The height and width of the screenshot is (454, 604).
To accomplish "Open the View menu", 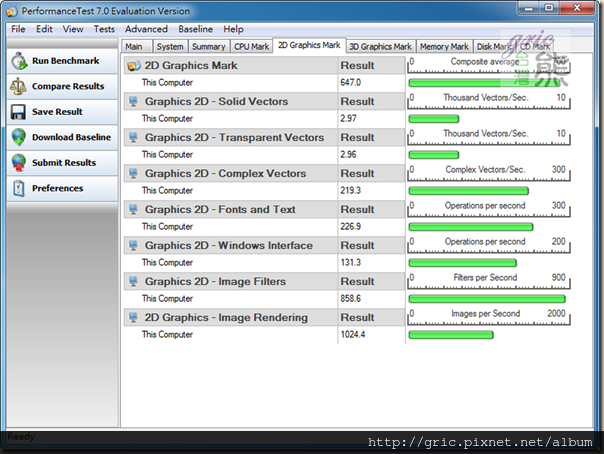I will point(73,29).
